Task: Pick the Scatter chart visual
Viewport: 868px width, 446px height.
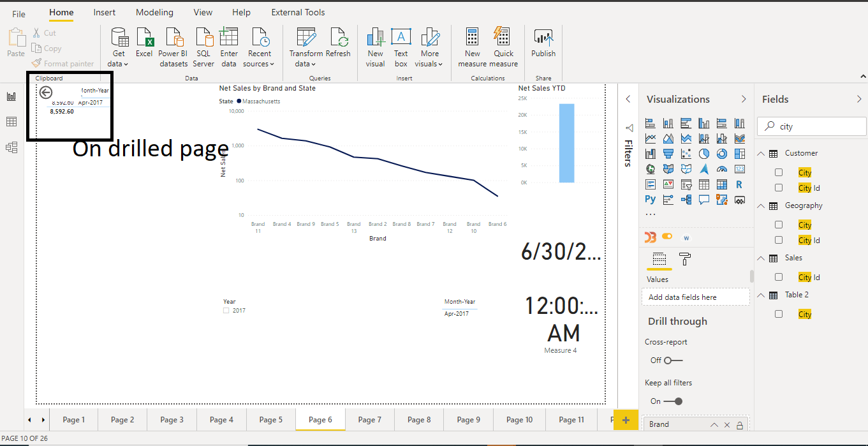Action: [686, 154]
